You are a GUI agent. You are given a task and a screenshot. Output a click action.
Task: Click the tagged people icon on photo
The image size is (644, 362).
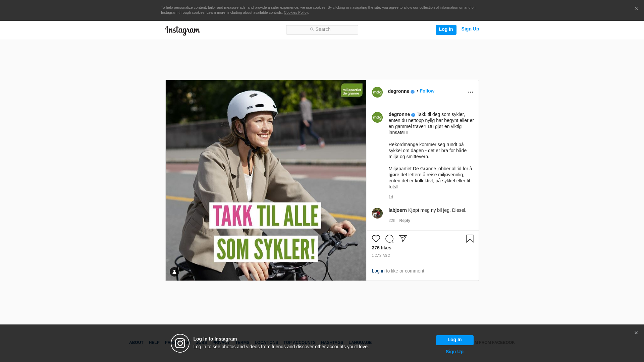click(174, 272)
